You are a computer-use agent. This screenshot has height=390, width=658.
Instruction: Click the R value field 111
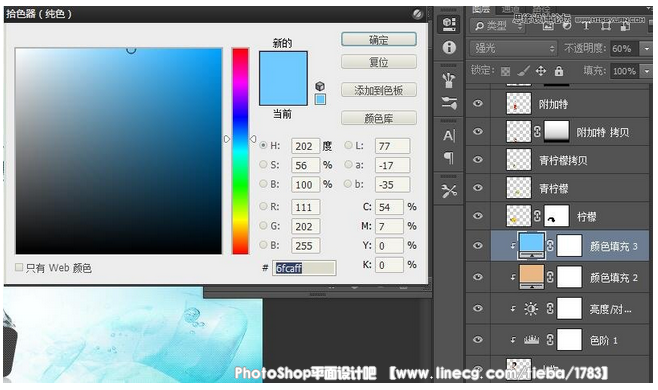coord(305,207)
